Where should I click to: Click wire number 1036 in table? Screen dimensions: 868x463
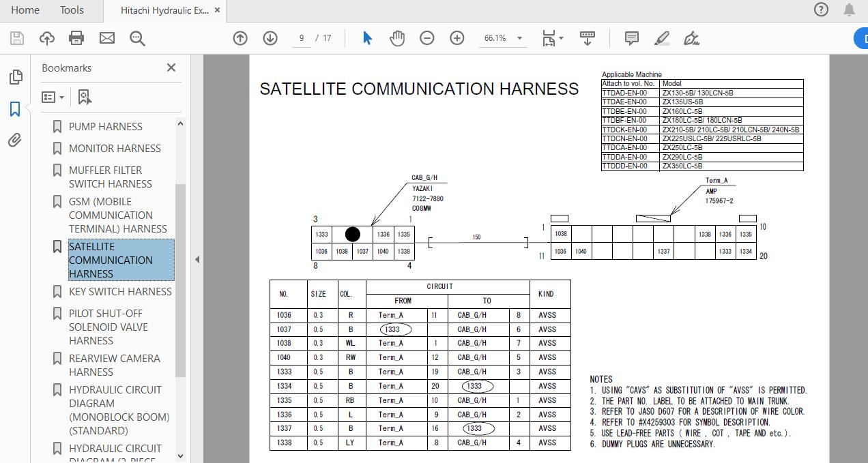(284, 315)
